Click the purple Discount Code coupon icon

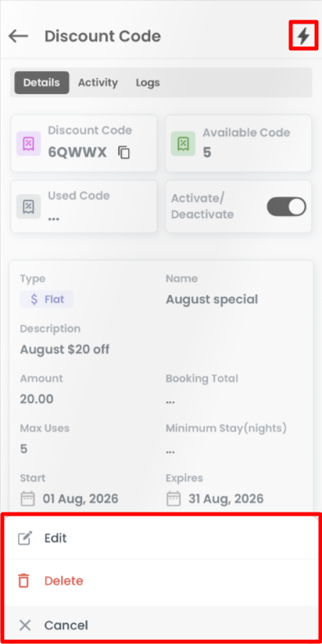tap(28, 143)
